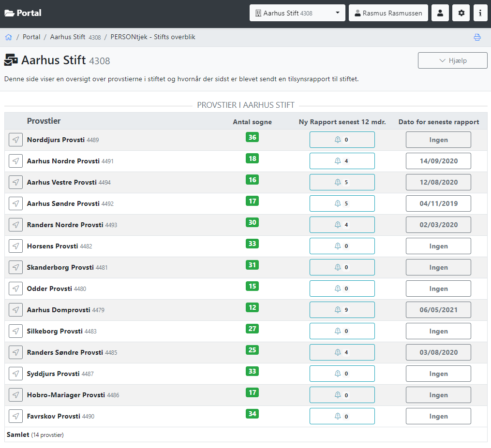Open navigation arrow for Aarhus Nordre Provsti

pos(15,161)
